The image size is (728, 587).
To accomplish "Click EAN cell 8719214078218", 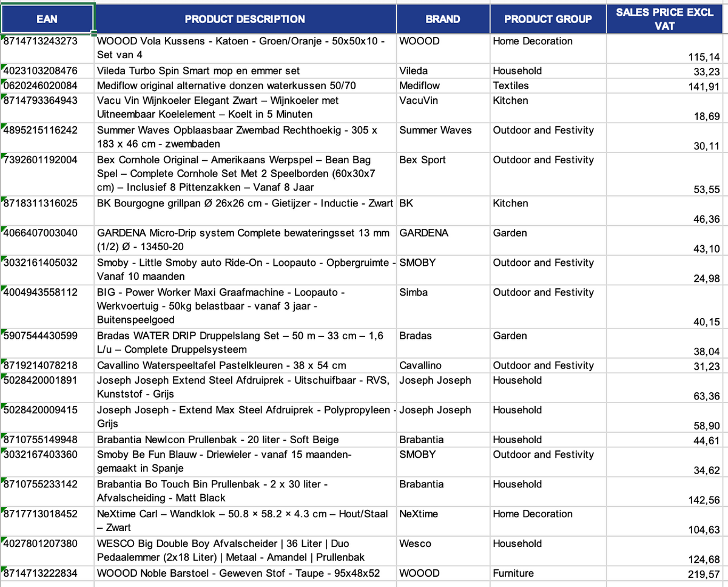I will 47,365.
